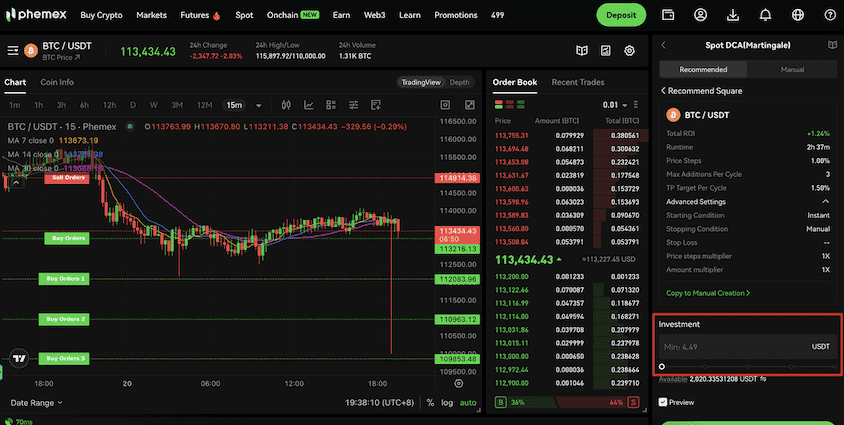Open the wallet icon in header
Image resolution: width=844 pixels, height=425 pixels.
tap(667, 15)
